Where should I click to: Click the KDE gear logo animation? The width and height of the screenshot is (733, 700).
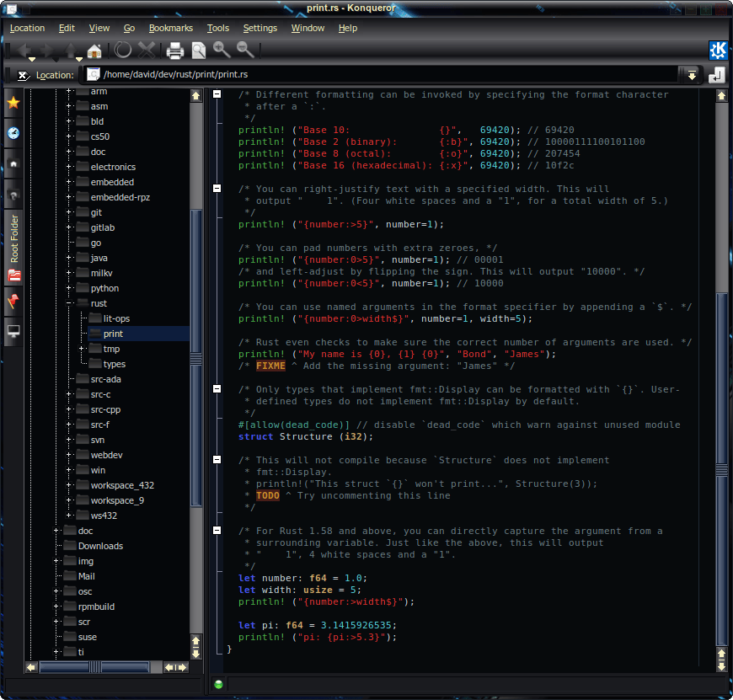(x=718, y=50)
